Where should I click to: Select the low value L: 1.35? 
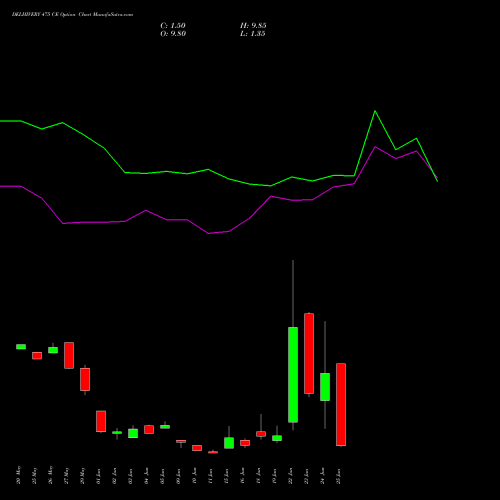[253, 34]
